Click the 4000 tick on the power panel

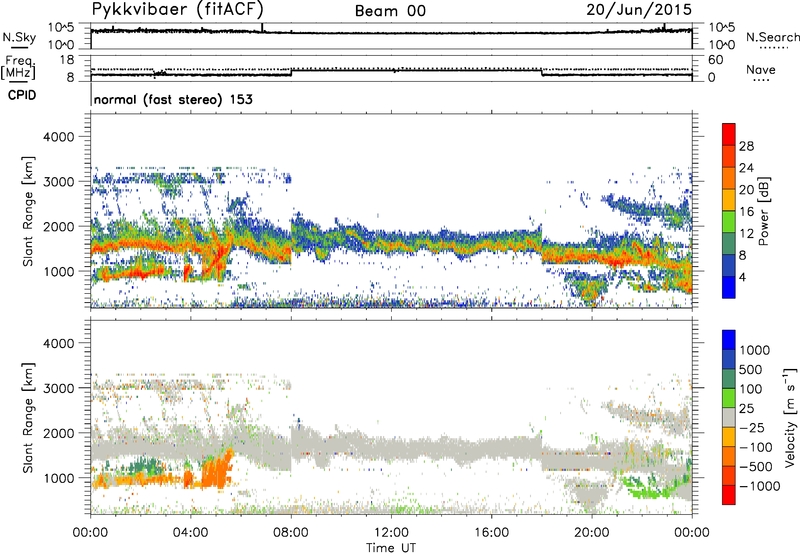(x=58, y=137)
